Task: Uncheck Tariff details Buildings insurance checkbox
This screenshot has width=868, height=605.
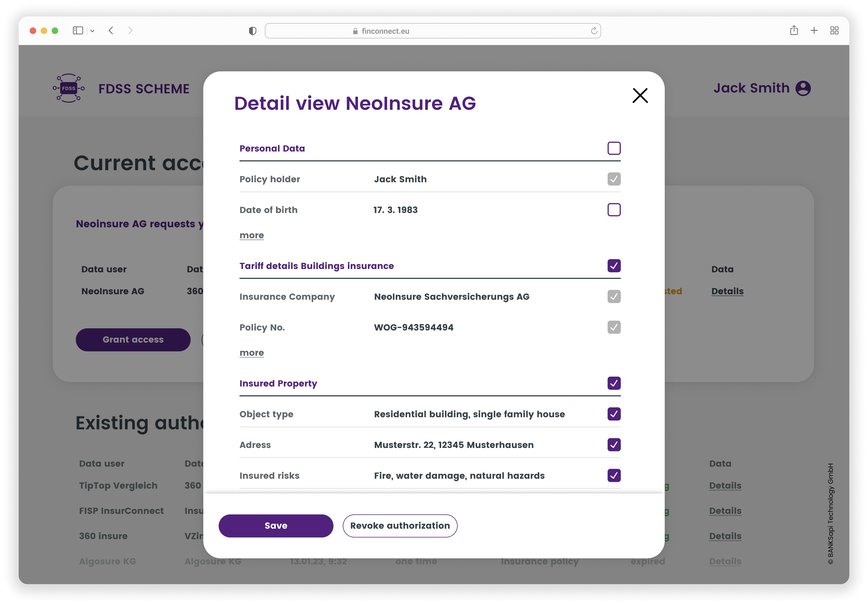Action: (614, 266)
